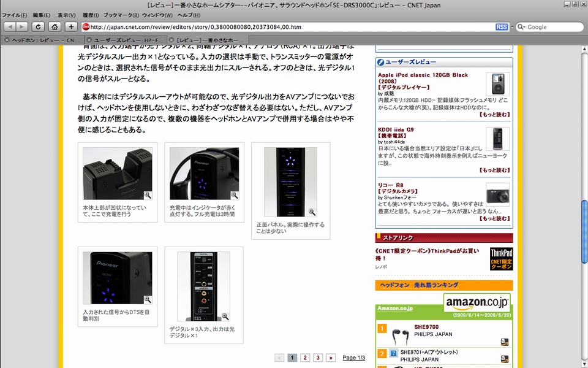588x368 pixels.
Task: Open thumbnail of recessed cradle top
Action: 118,174
